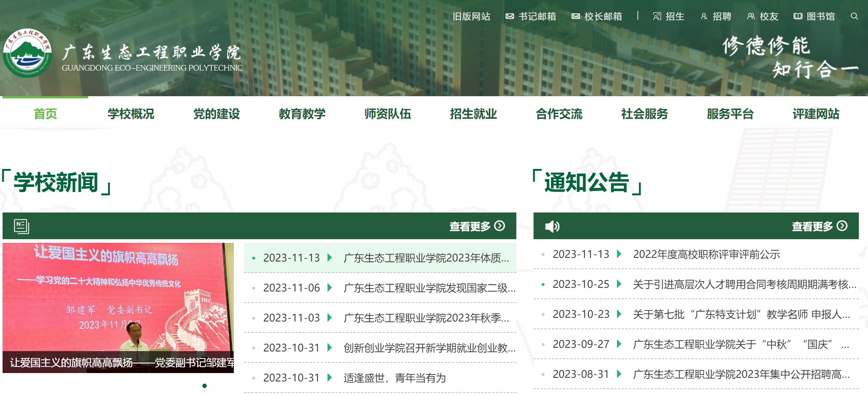Click the envelope icon beside 校长邮箱
The width and height of the screenshot is (868, 395).
(576, 16)
